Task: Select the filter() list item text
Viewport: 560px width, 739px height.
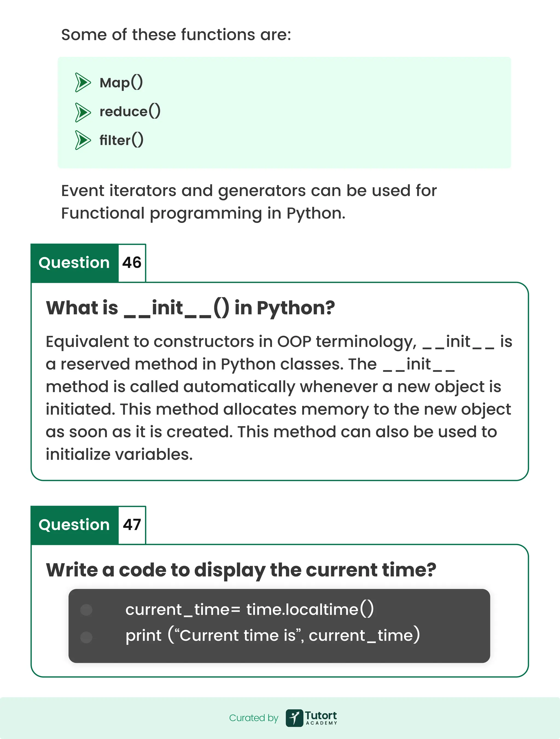Action: (122, 140)
